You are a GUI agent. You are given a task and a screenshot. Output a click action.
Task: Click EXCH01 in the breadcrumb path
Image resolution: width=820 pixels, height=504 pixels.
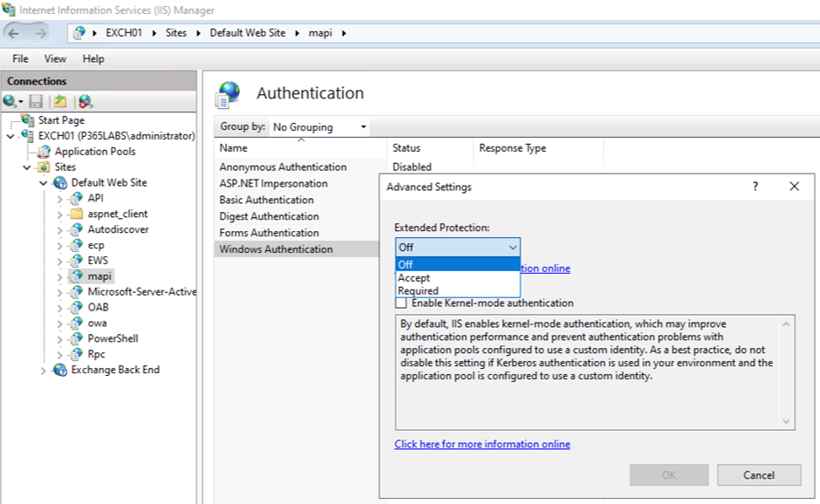(124, 33)
